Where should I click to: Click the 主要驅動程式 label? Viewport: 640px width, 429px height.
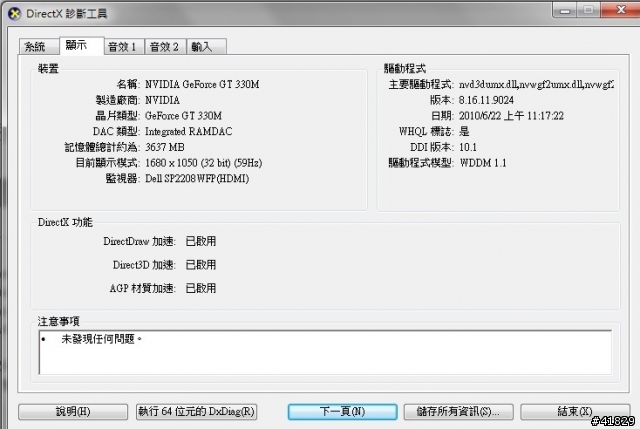[x=421, y=84]
